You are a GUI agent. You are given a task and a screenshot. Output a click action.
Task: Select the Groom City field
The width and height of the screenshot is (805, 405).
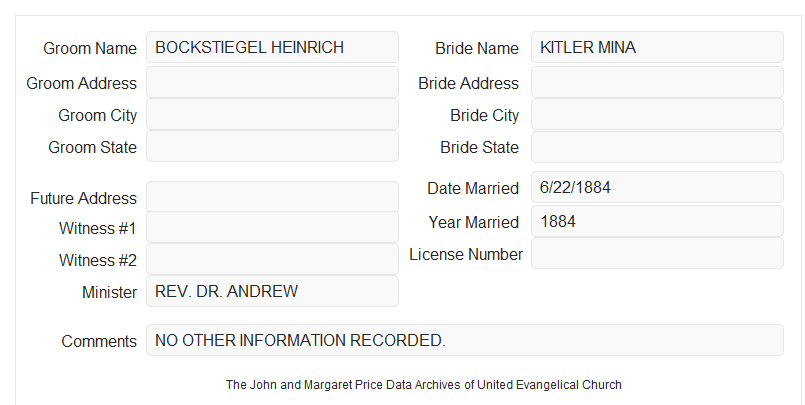pyautogui.click(x=272, y=114)
